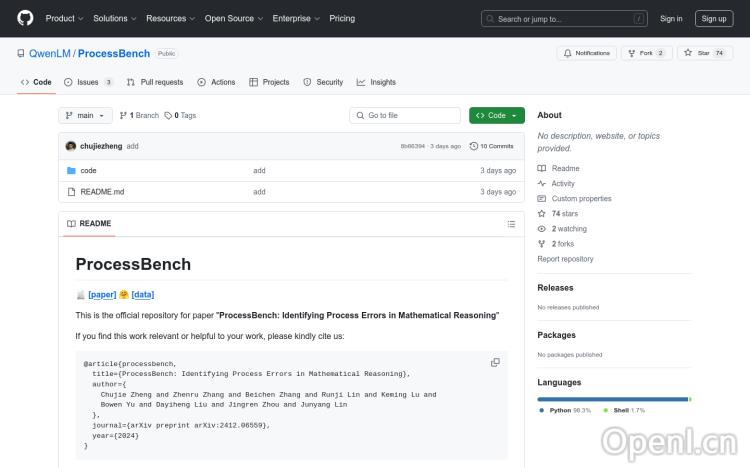Viewport: 750px width, 468px height.
Task: Open the GitHub logo homepage
Action: pyautogui.click(x=25, y=18)
